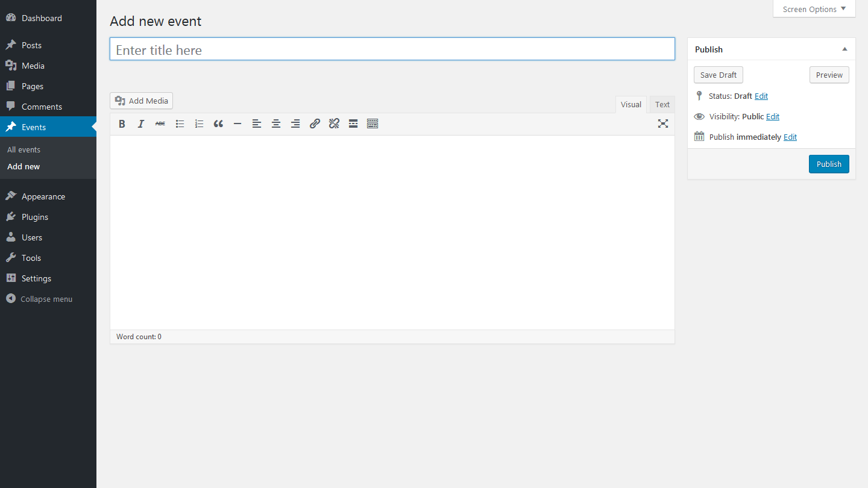Open All events in sidebar
This screenshot has width=868, height=488.
24,149
